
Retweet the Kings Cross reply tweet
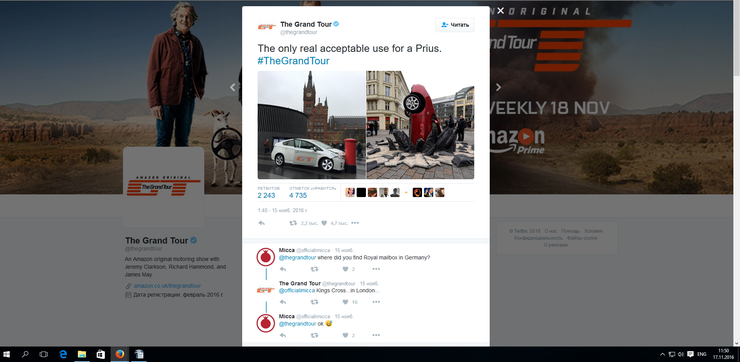pos(314,302)
